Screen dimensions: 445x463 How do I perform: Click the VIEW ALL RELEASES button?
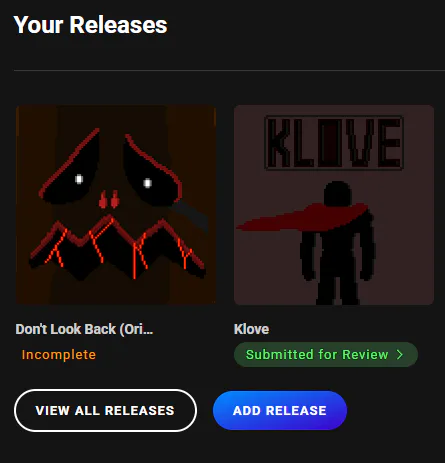coord(105,410)
